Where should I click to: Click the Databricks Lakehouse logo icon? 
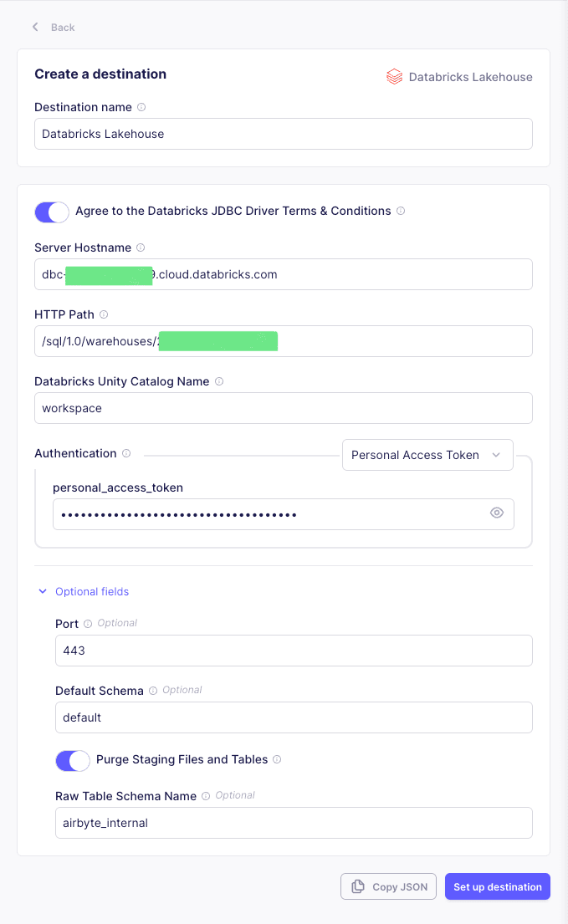[x=393, y=76]
